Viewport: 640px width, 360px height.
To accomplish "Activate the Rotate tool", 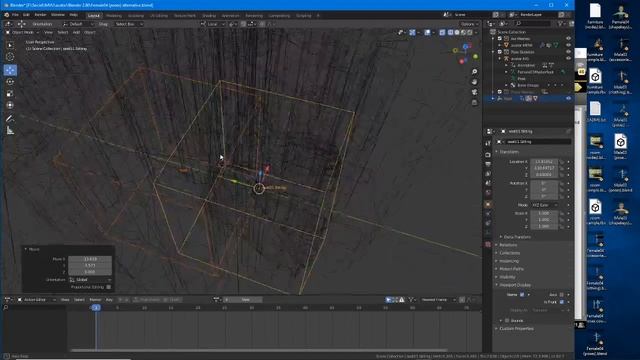I will tap(10, 82).
